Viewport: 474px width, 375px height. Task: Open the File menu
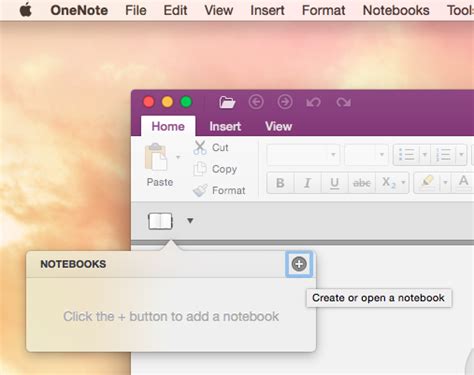pos(136,10)
